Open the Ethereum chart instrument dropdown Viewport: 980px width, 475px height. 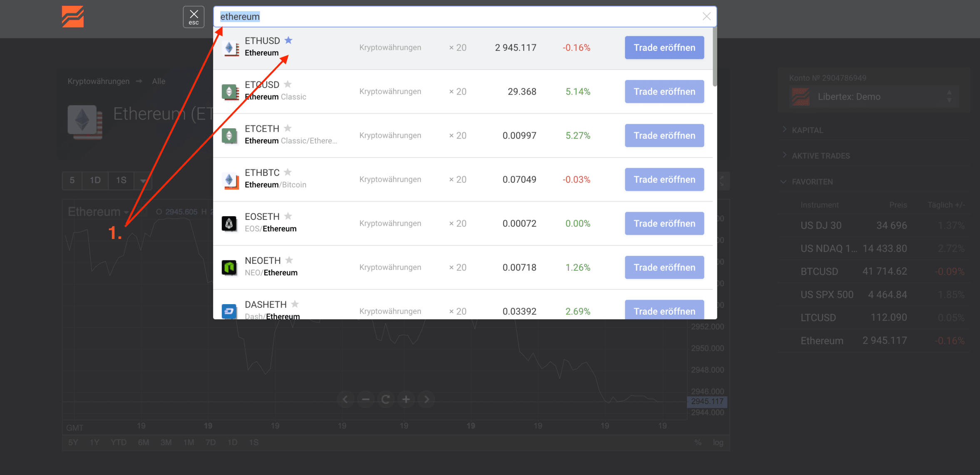126,212
